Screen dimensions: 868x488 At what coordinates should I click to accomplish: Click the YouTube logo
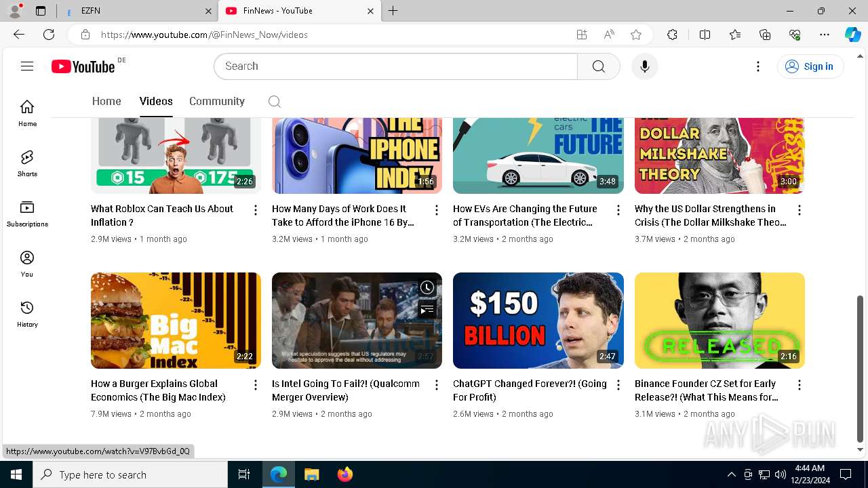coord(83,66)
